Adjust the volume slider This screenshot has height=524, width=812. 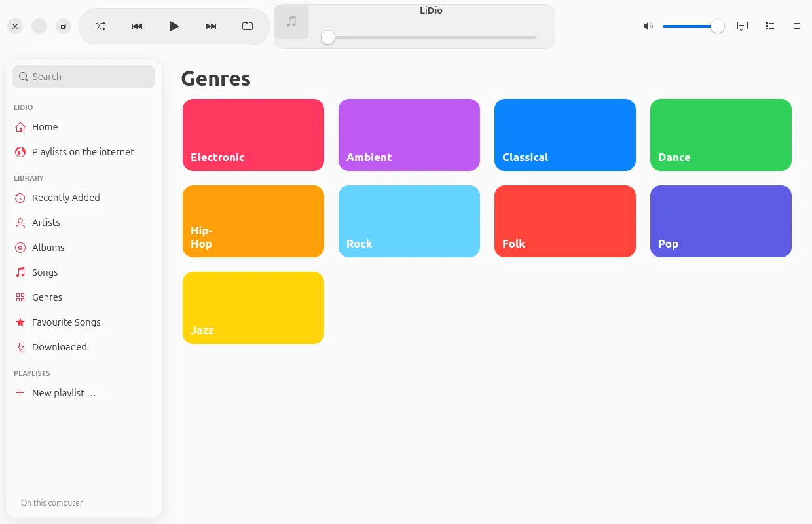[x=693, y=26]
